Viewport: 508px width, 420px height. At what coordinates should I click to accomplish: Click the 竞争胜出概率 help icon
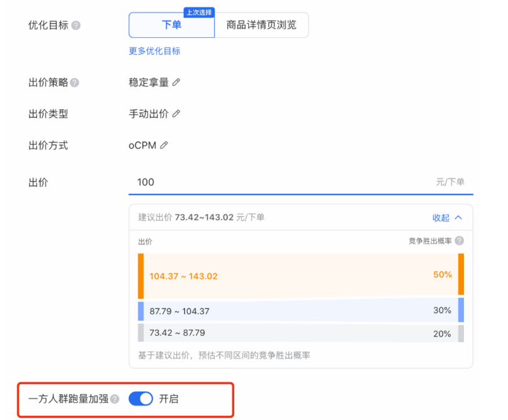pos(459,241)
